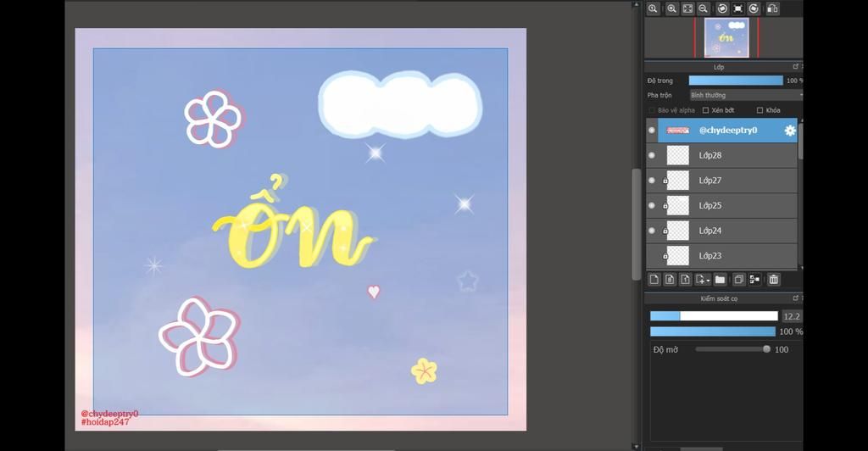The image size is (868, 451).
Task: Select layer Lớp25
Action: [722, 205]
